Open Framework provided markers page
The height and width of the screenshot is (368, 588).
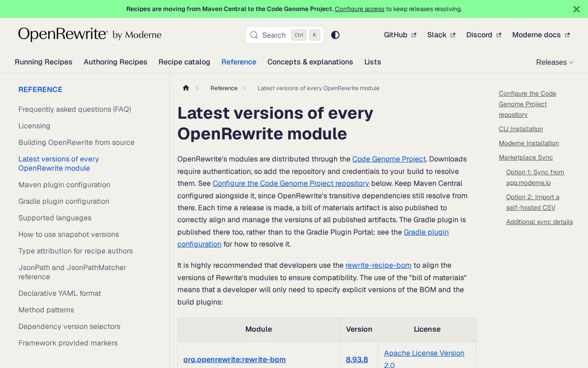68,343
